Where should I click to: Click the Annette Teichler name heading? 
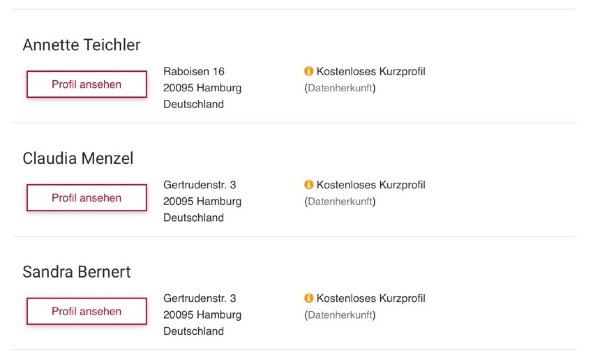82,45
